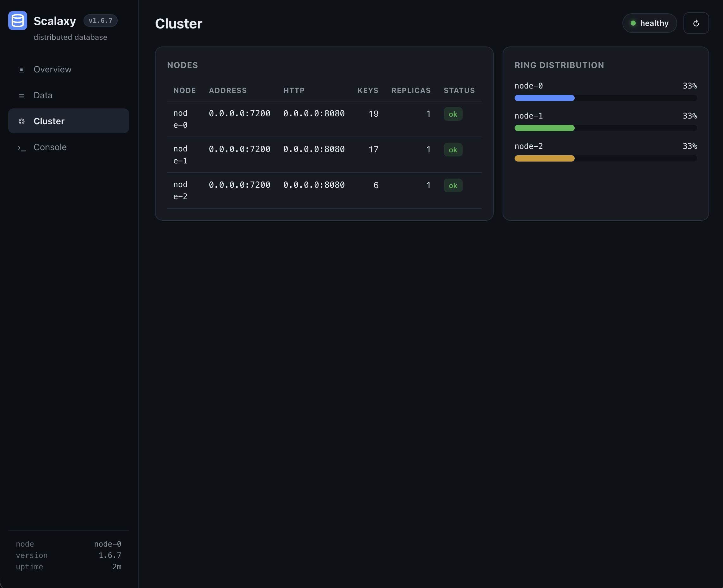
Task: Click the green node-1 ring distribution bar
Action: point(544,128)
